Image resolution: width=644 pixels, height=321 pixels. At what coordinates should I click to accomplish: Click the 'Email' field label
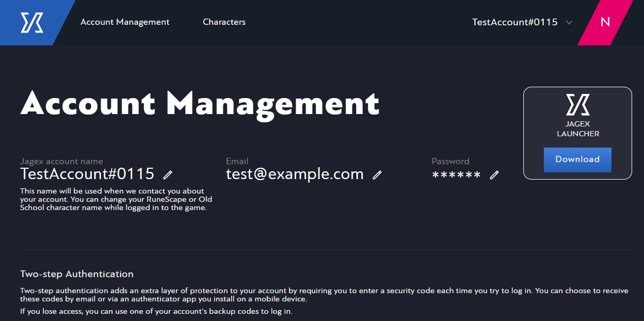[237, 162]
